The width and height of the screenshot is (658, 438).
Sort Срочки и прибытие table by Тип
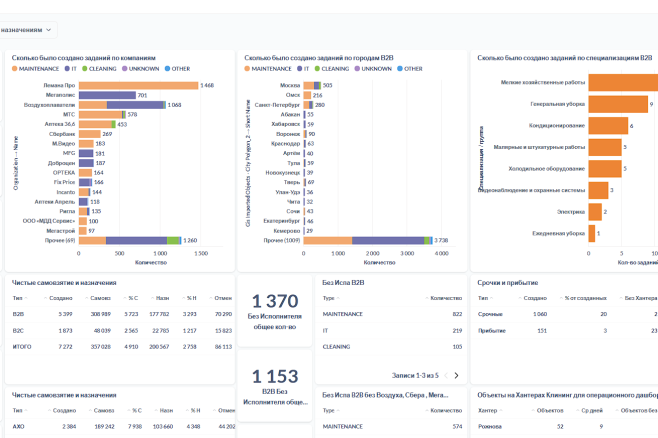pos(483,298)
